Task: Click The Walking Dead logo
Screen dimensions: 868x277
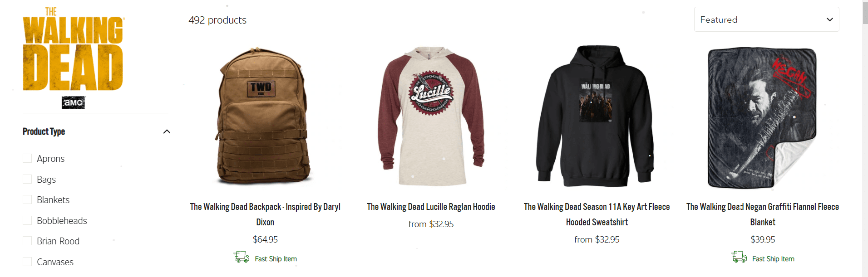Action: point(73,49)
